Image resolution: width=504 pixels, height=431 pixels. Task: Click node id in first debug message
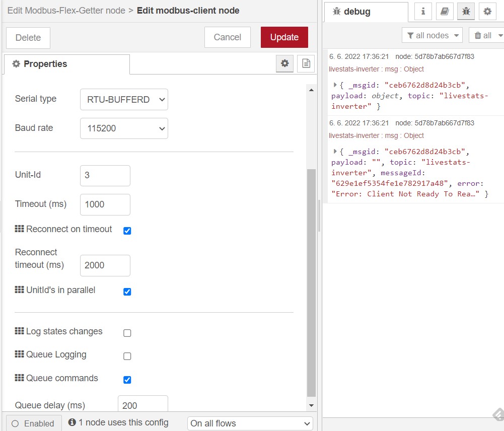click(x=435, y=56)
